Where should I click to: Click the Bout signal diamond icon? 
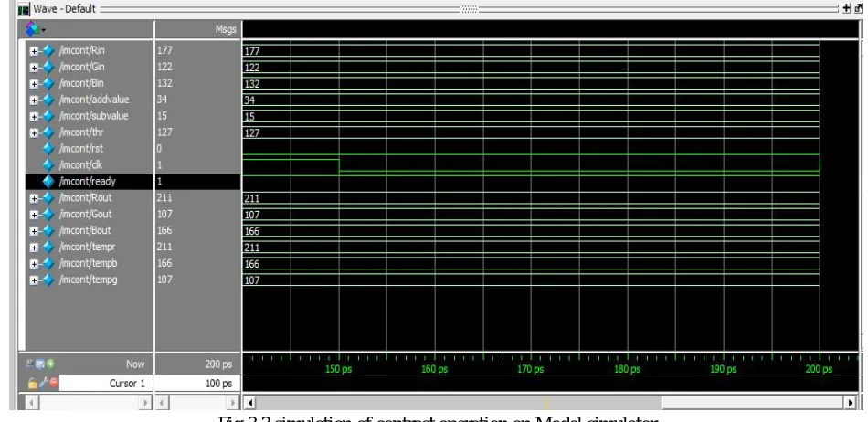click(x=48, y=230)
